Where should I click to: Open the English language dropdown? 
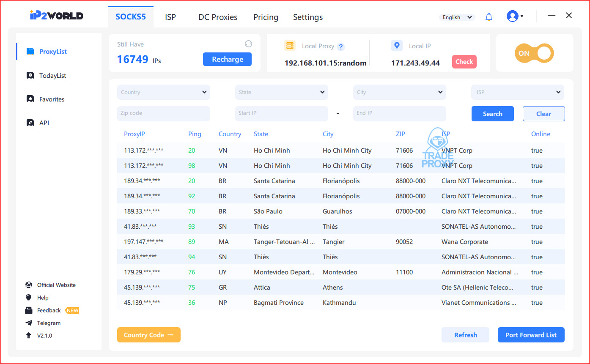click(457, 17)
